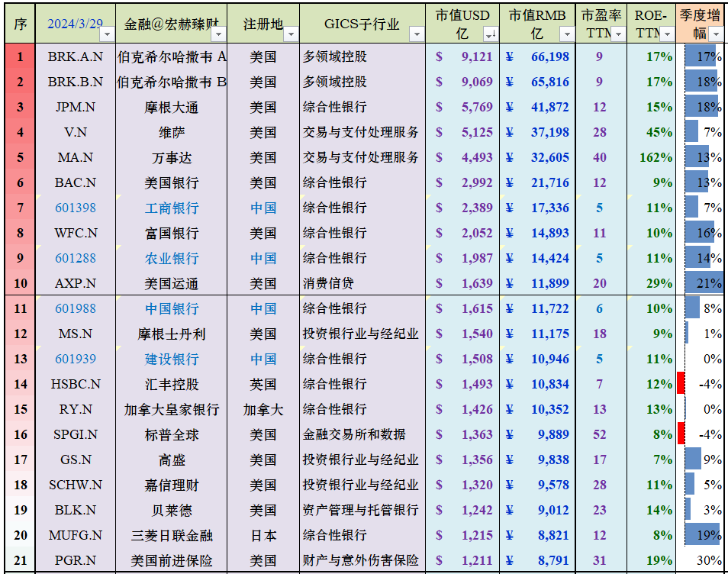Open filter dropdown for GICS子行业 column
The width and height of the screenshot is (728, 574).
[x=417, y=34]
